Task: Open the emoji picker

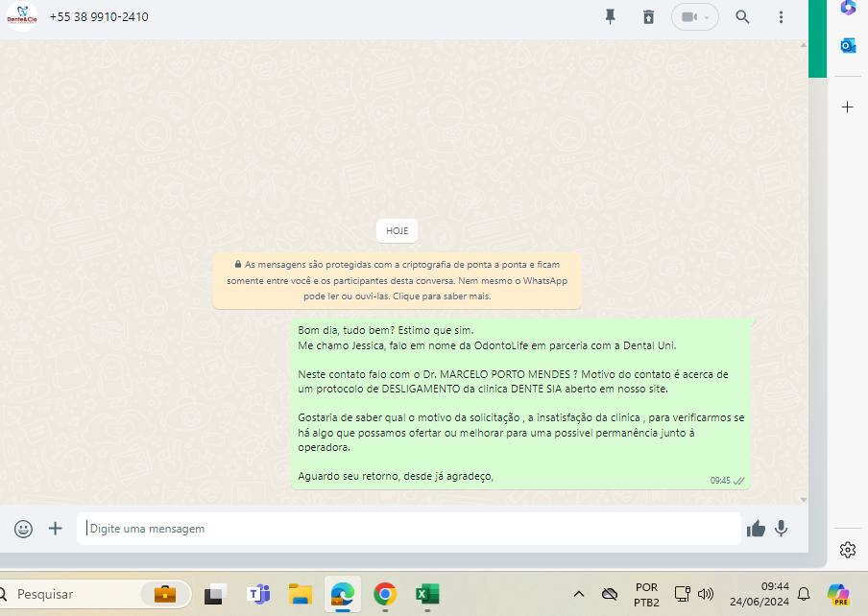Action: [23, 529]
